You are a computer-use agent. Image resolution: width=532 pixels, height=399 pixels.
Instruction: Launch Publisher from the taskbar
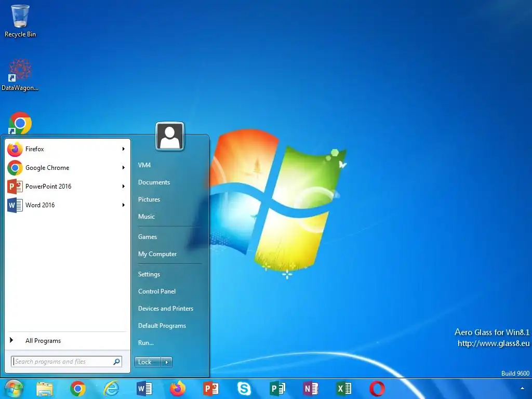tap(277, 389)
